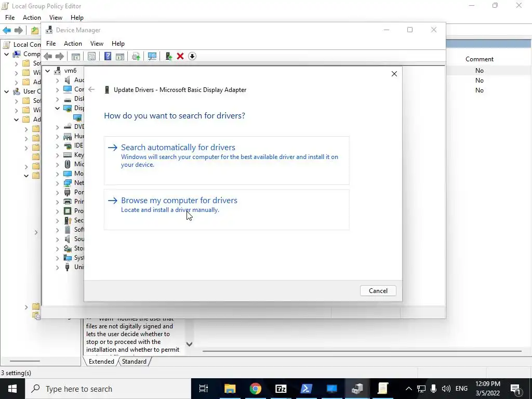Select Local Computer Policy root node
Screen dimensions: 532x399
[22, 45]
